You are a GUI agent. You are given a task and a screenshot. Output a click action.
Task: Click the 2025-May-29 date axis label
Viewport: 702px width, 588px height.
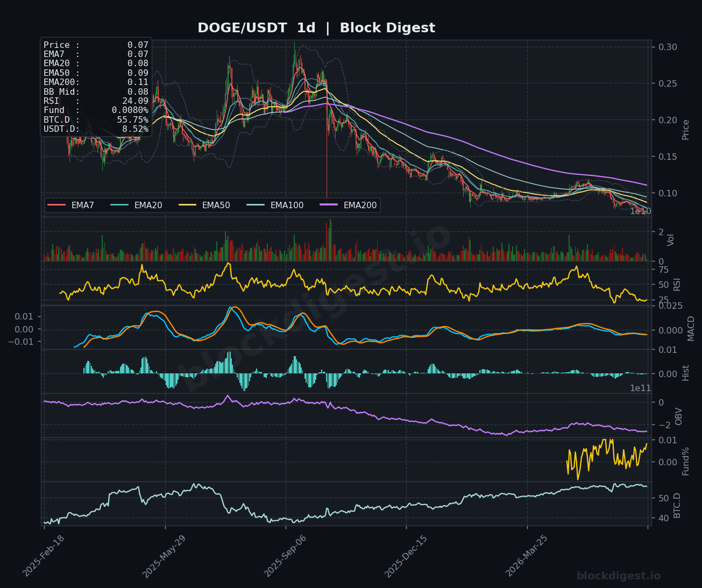point(164,557)
